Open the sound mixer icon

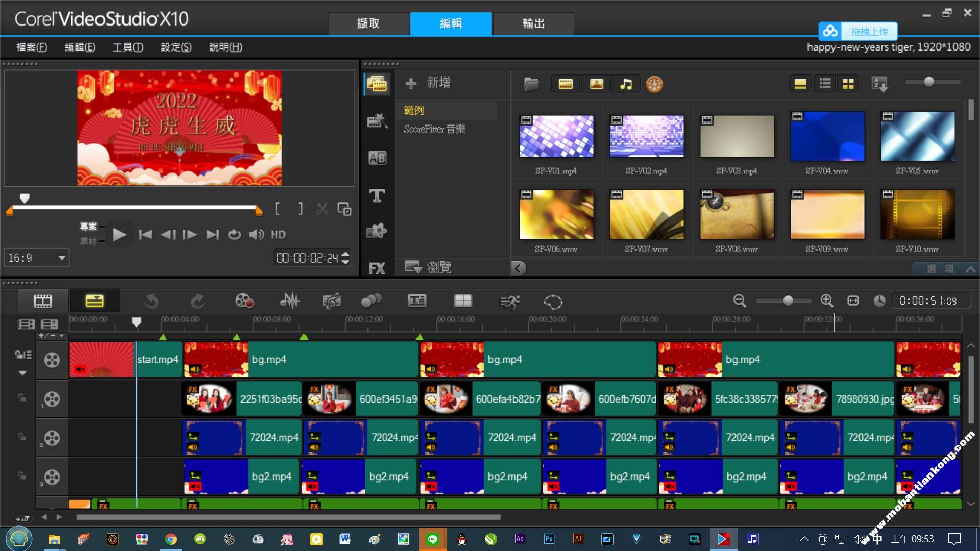point(290,301)
